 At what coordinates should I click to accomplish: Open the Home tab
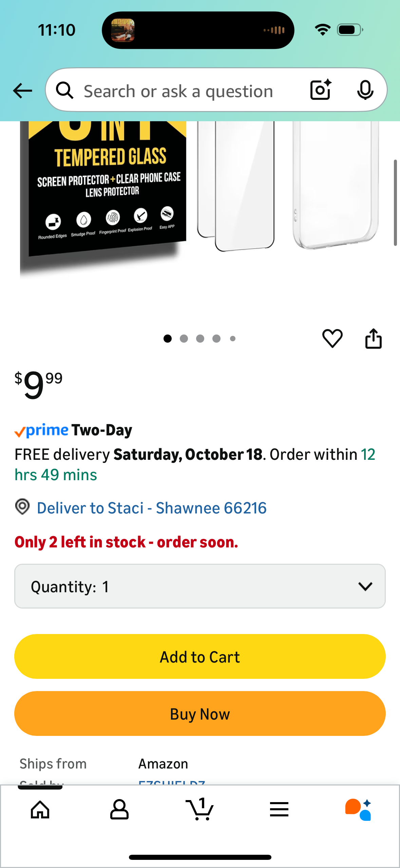tap(40, 810)
